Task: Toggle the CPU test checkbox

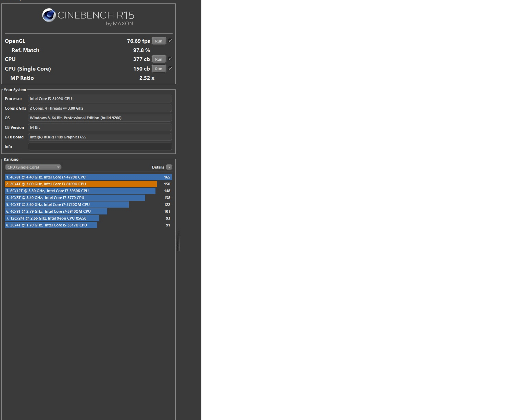Action: (x=170, y=59)
